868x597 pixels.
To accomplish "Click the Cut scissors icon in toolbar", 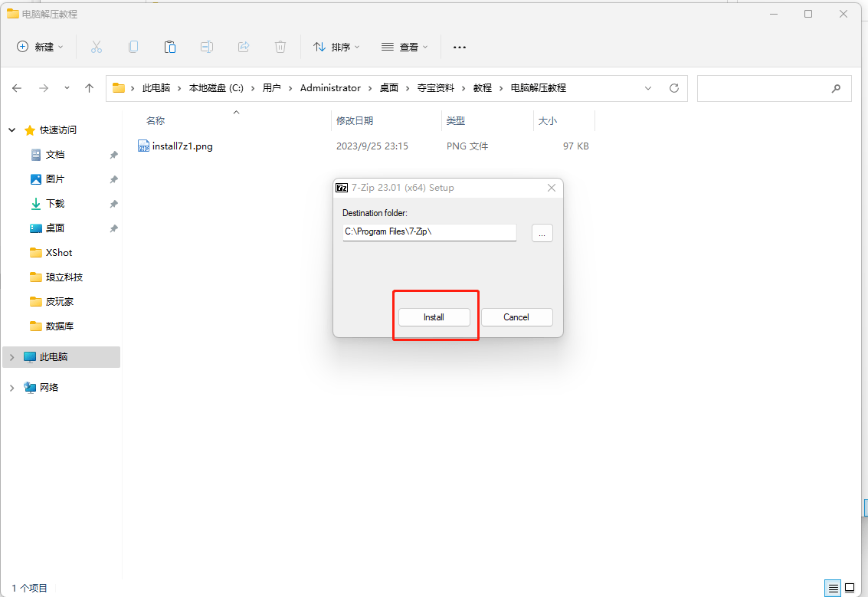I will pyautogui.click(x=97, y=47).
